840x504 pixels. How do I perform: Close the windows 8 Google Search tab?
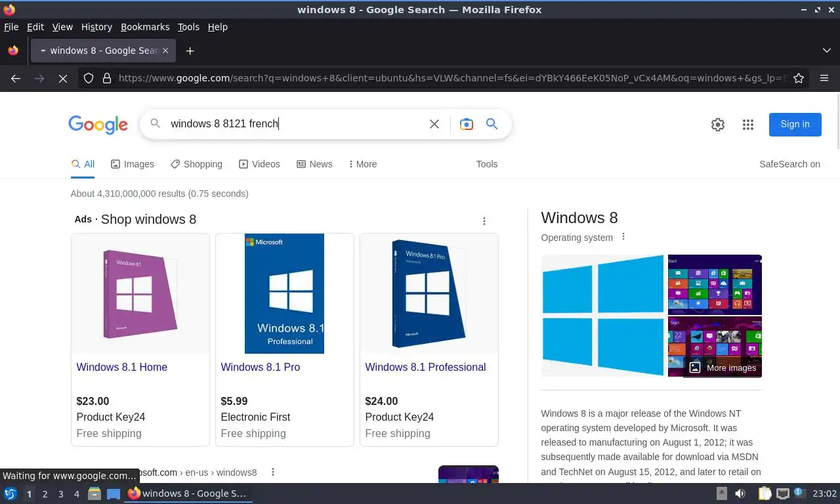tap(165, 51)
